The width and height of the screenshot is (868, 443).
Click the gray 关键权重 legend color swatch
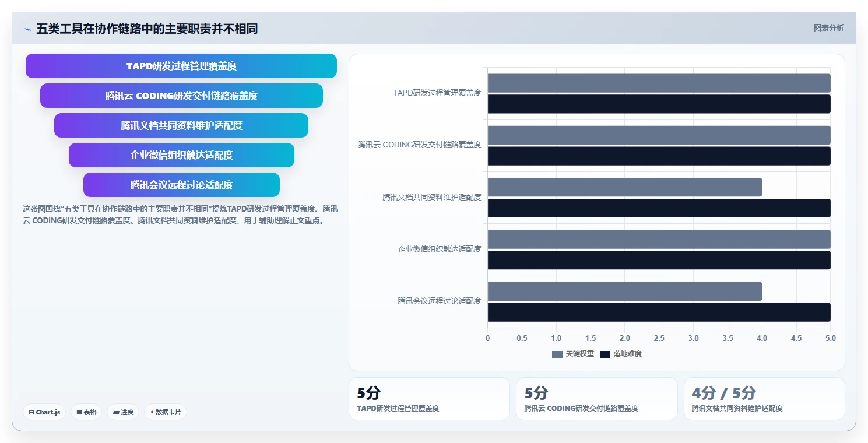pyautogui.click(x=557, y=354)
